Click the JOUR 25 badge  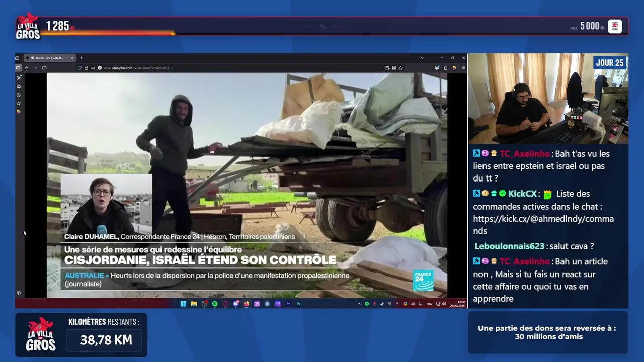610,62
